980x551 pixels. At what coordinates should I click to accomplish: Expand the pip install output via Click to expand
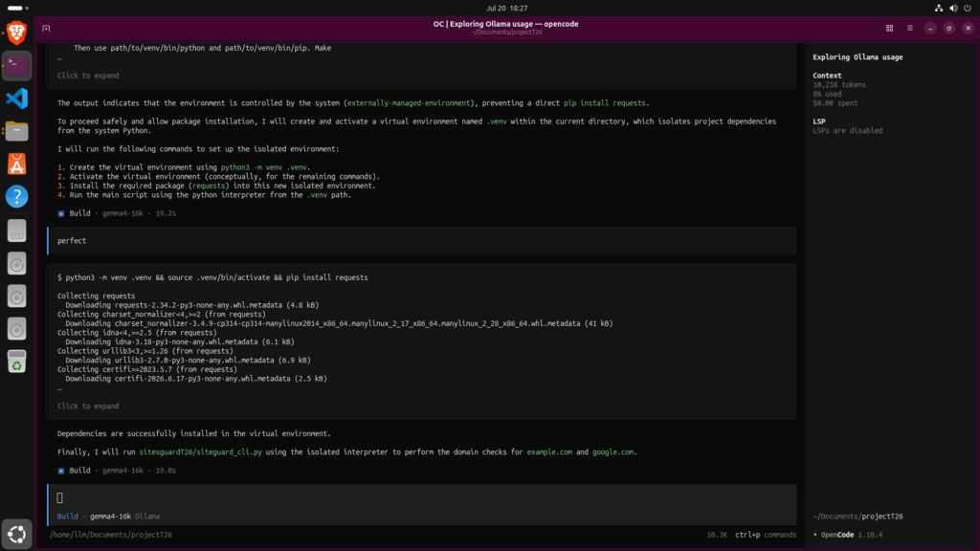pyautogui.click(x=88, y=406)
